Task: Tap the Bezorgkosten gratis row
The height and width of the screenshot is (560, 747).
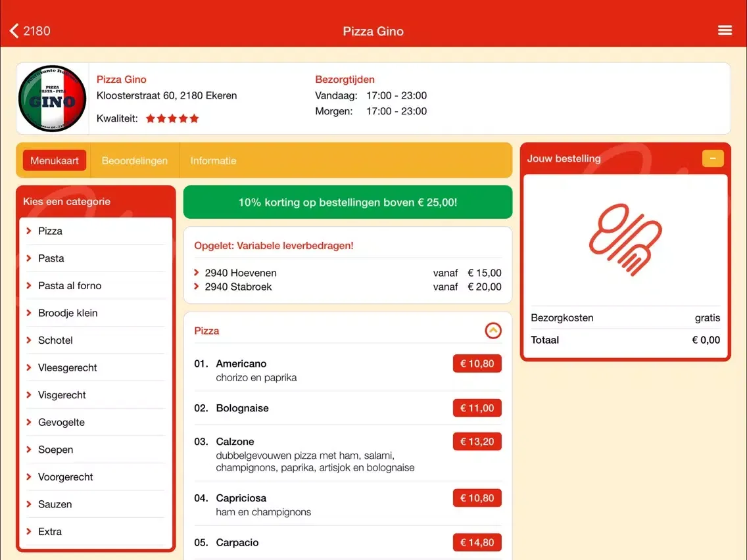Action: pos(625,317)
